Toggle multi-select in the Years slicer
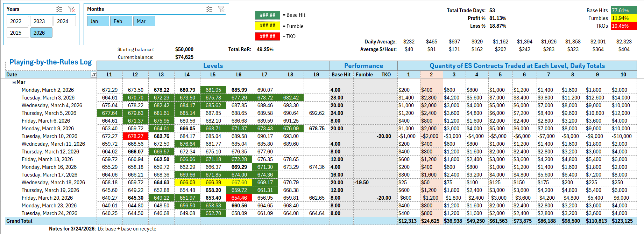Screen dimensions: 644x234 click(59, 9)
